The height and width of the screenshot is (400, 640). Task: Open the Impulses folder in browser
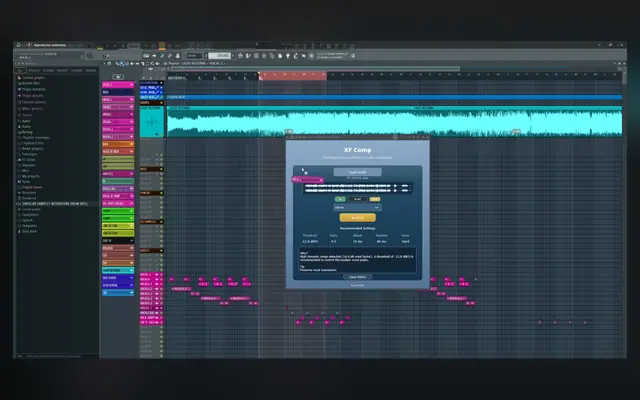coord(27,165)
